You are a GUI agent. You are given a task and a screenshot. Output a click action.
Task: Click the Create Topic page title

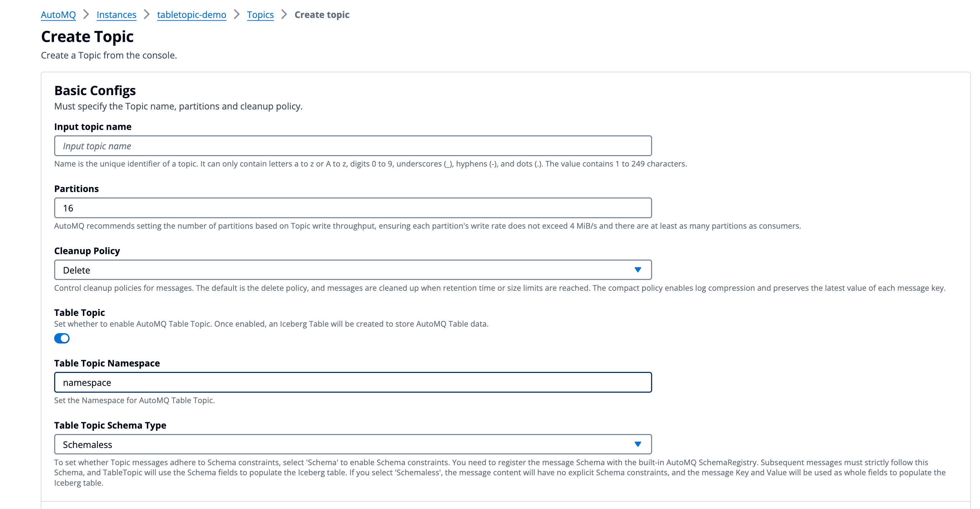pyautogui.click(x=87, y=37)
